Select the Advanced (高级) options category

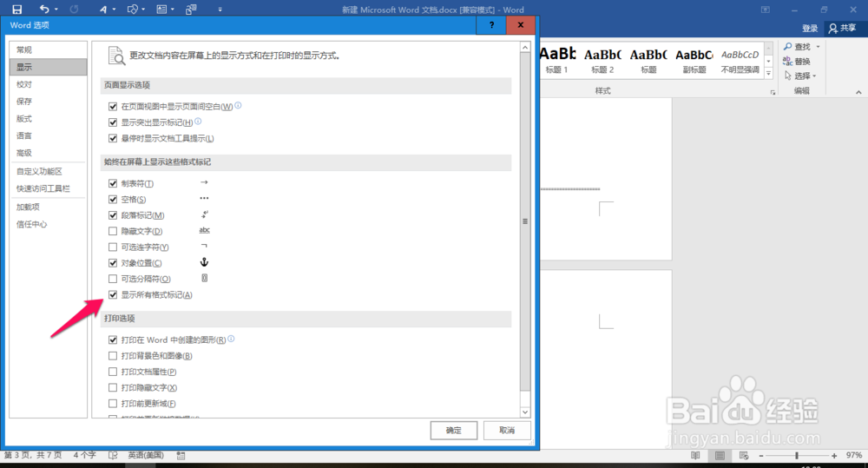[x=48, y=153]
